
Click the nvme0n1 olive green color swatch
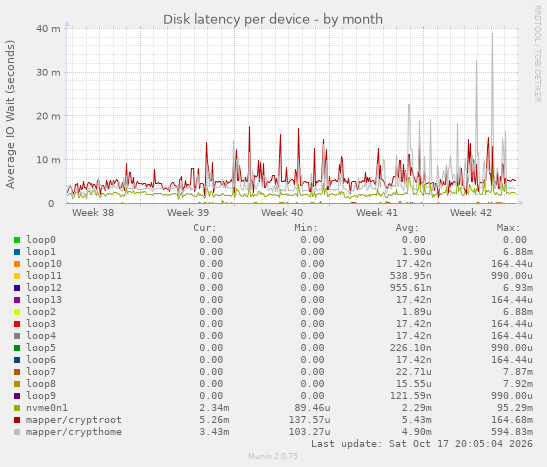(x=17, y=408)
